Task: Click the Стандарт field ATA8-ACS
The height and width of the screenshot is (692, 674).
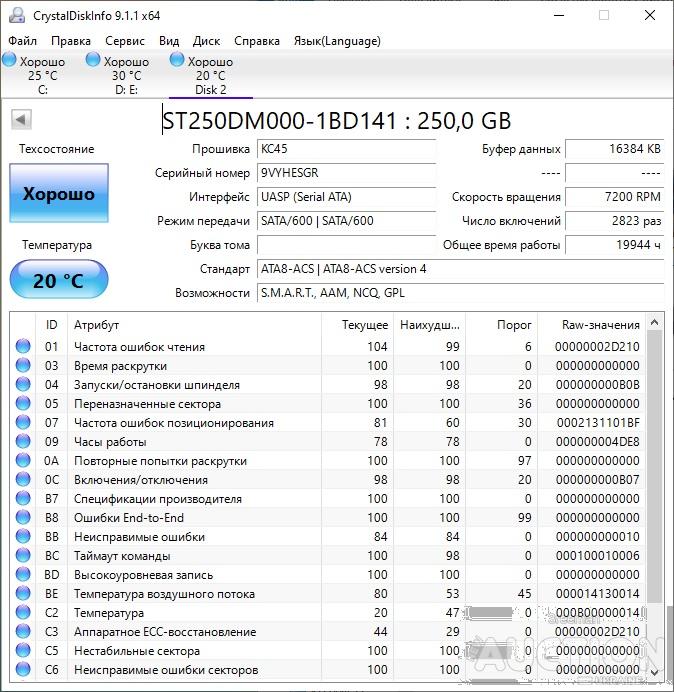Action: [x=460, y=269]
